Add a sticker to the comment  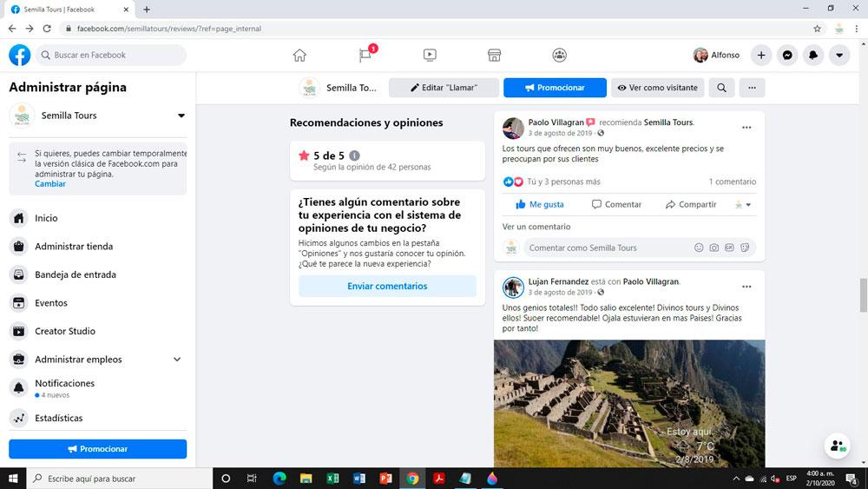745,248
